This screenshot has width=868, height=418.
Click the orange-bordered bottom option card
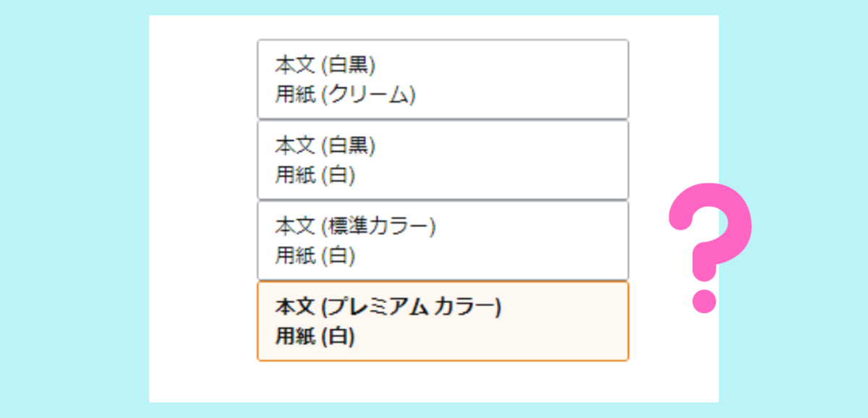click(x=443, y=319)
